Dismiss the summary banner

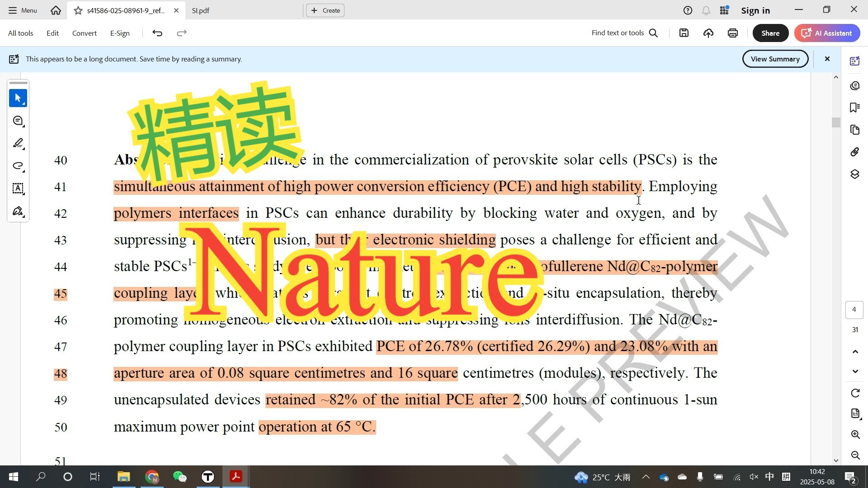click(827, 59)
